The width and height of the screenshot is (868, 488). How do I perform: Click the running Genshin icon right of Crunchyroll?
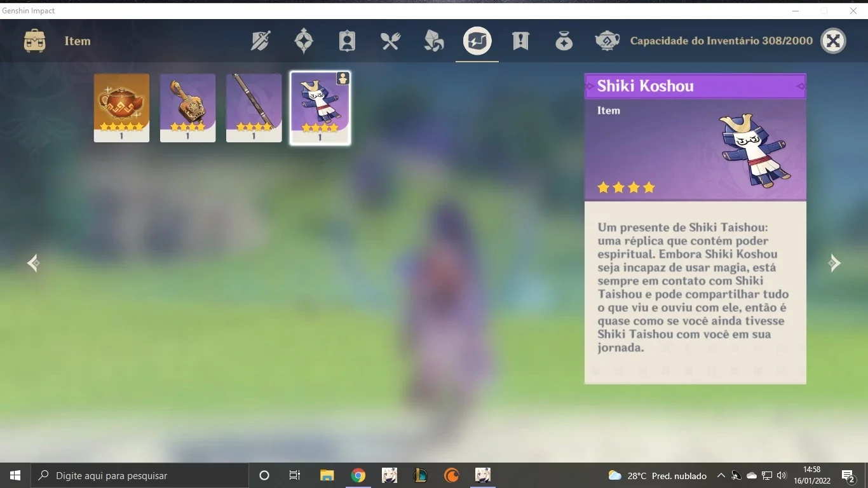tap(483, 475)
